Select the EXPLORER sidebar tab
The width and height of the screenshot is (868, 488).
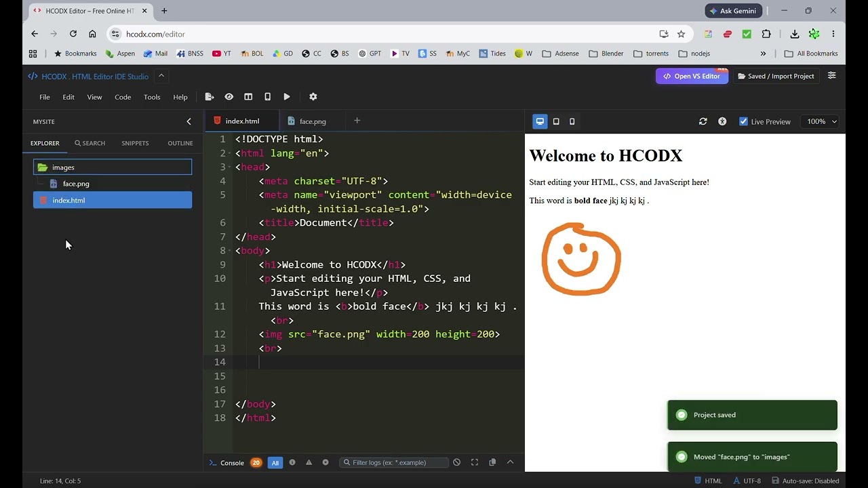coord(45,143)
